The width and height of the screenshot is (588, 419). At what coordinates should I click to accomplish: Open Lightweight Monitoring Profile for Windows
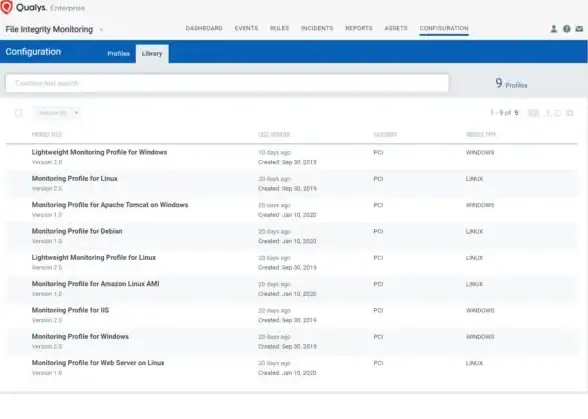[x=99, y=152]
